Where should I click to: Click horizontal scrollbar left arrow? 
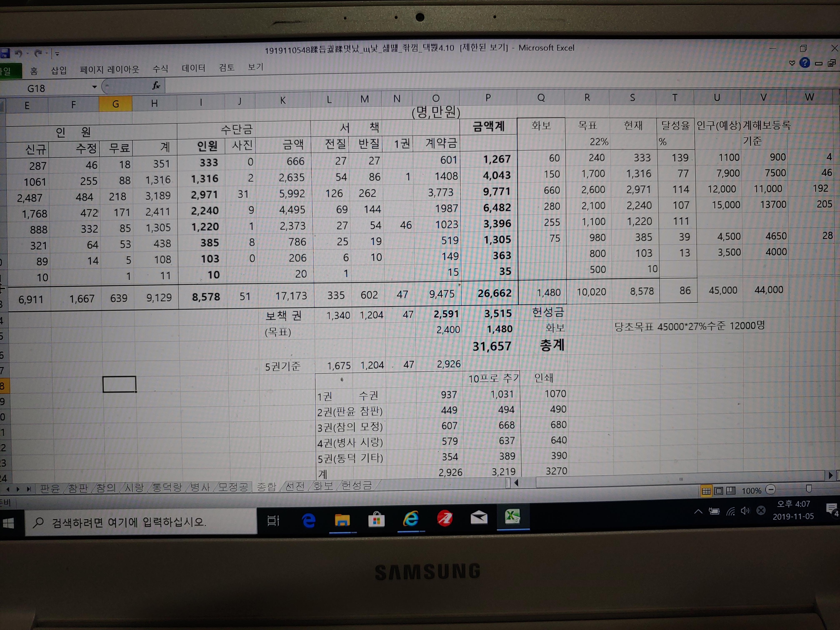click(x=516, y=483)
